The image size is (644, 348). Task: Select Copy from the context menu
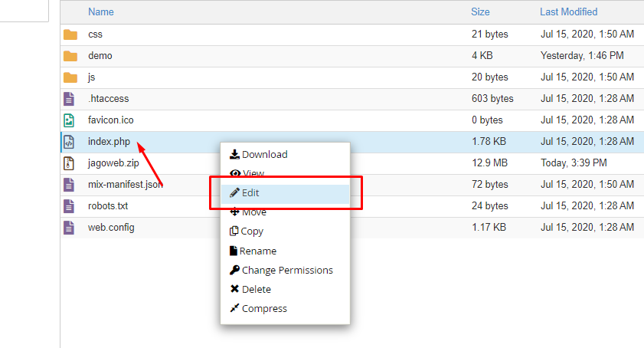point(247,231)
